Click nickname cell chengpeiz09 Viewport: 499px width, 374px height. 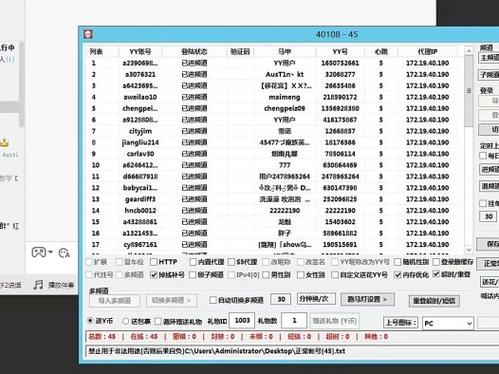[284, 108]
